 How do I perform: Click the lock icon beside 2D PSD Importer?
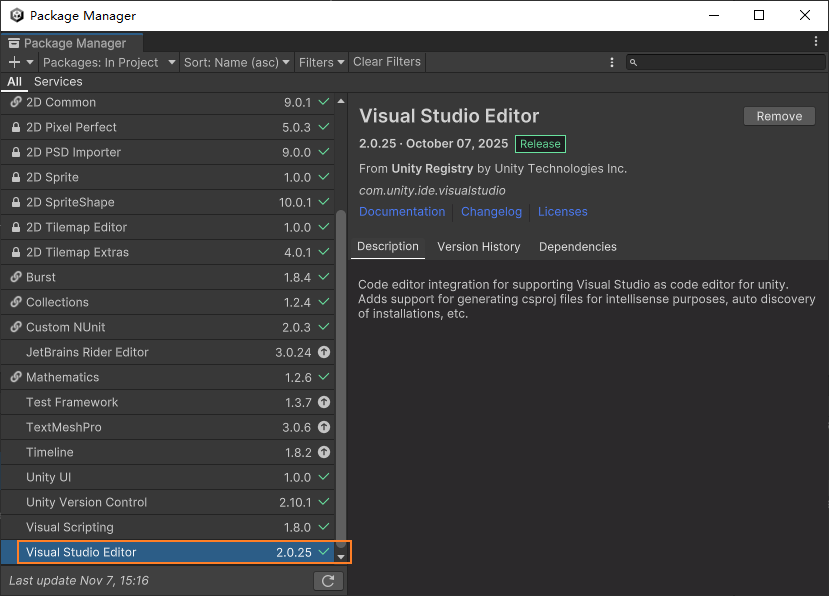(16, 152)
